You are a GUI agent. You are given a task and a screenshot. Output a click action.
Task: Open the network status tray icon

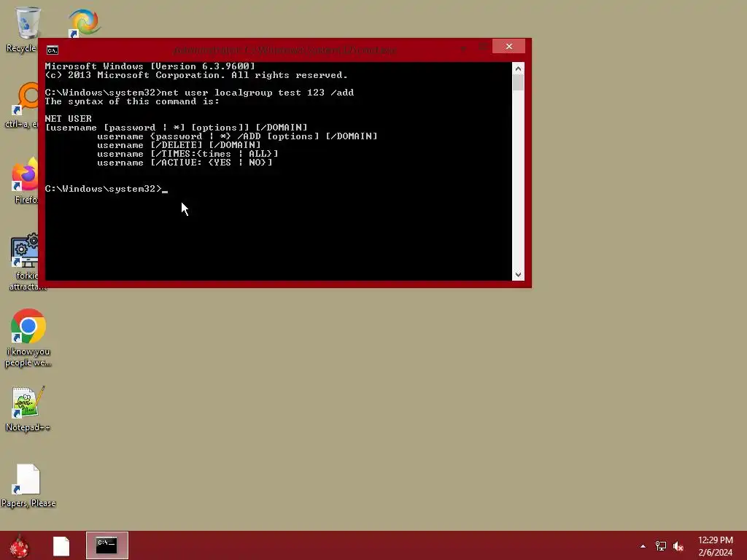(660, 546)
